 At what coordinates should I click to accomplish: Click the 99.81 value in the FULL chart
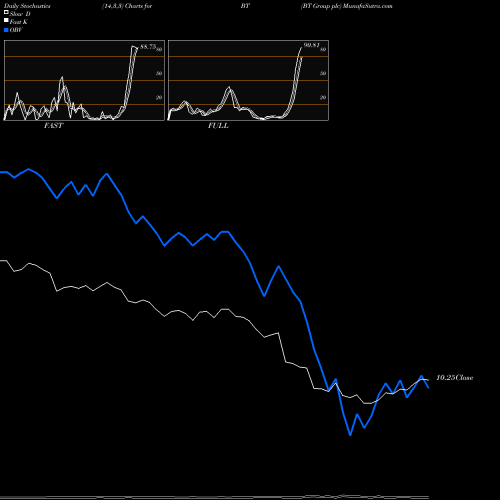pyautogui.click(x=312, y=45)
